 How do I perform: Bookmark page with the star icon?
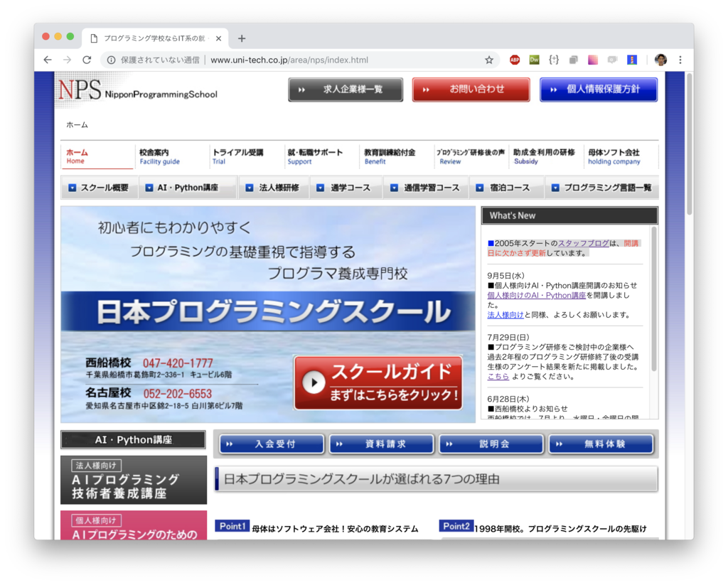(x=489, y=60)
